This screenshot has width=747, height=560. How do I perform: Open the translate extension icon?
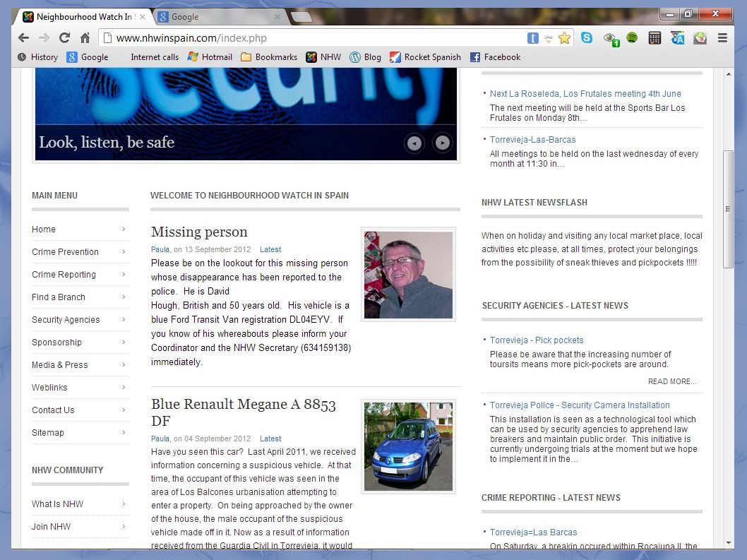tap(677, 37)
